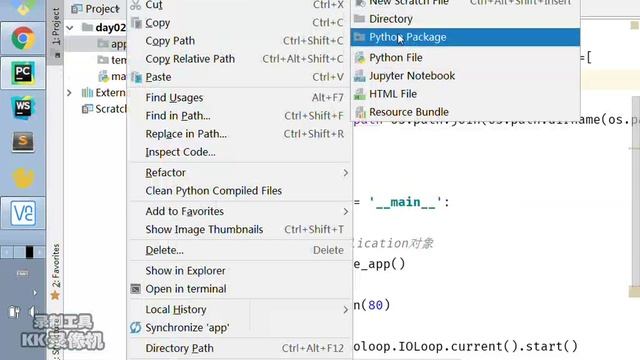The height and width of the screenshot is (360, 640).
Task: Click the '__main__' string in editor
Action: pos(406,202)
